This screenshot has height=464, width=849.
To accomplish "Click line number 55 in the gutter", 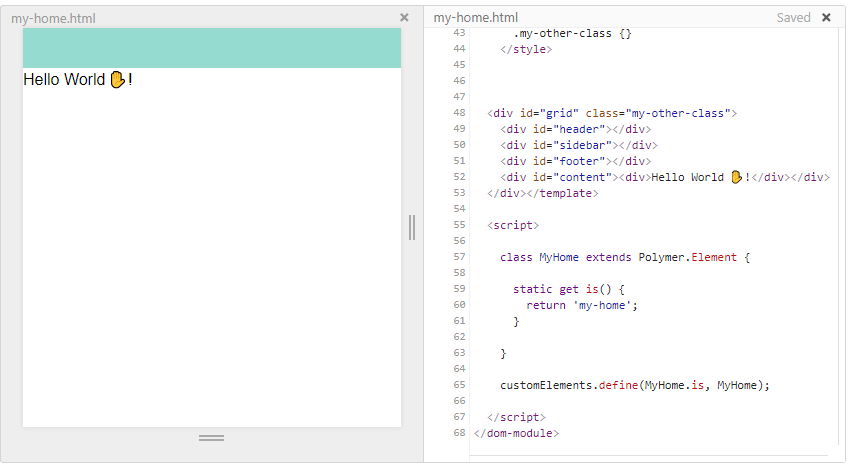I will pos(459,225).
